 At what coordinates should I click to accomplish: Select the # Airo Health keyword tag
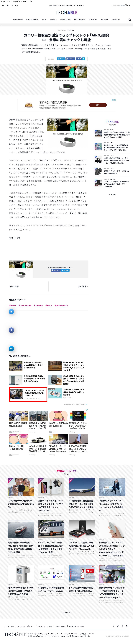click(x=25, y=305)
